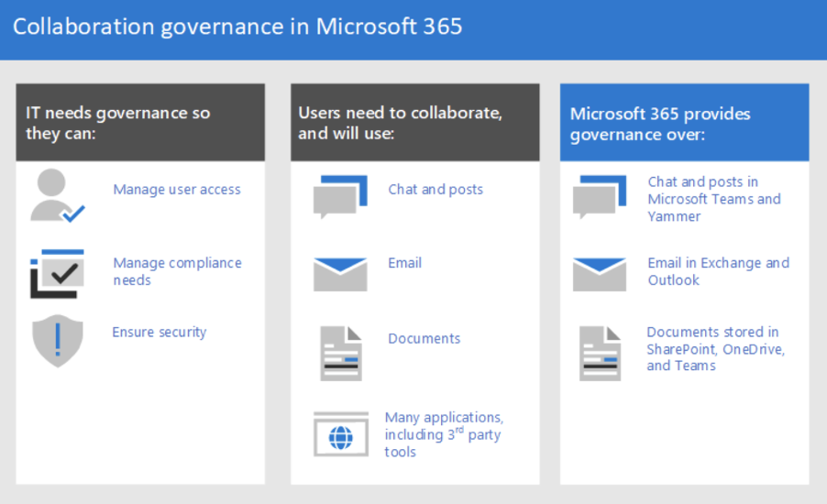This screenshot has height=504, width=827.
Task: Click 'Collaboration governance in Microsoft 365' title
Action: [237, 27]
